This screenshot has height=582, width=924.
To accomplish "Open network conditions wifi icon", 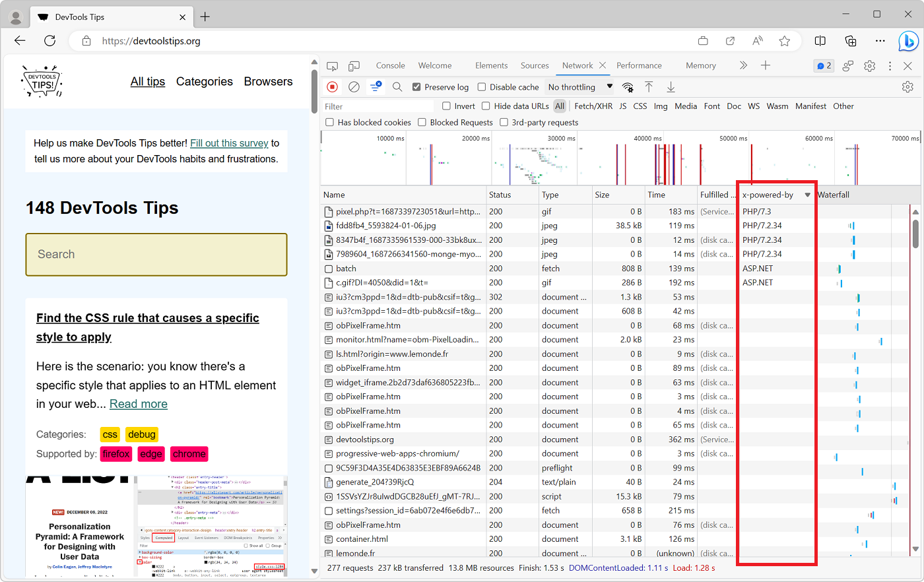I will coord(628,87).
